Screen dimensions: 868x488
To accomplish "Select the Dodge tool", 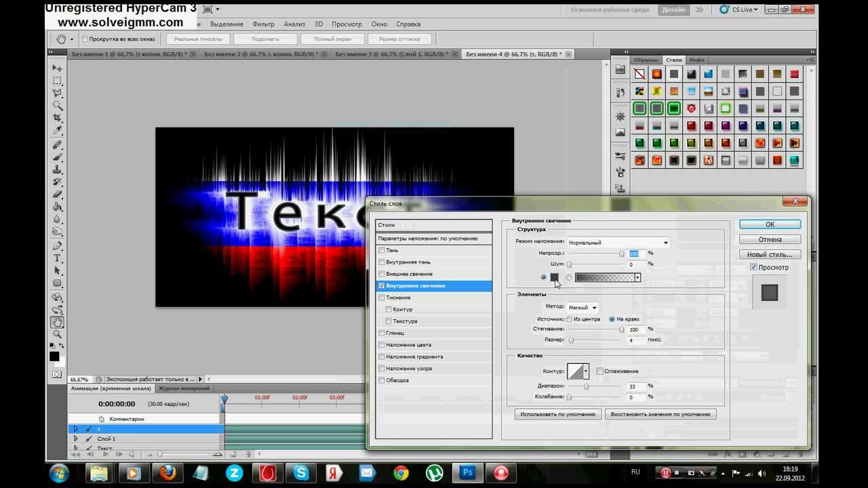I will pyautogui.click(x=58, y=231).
